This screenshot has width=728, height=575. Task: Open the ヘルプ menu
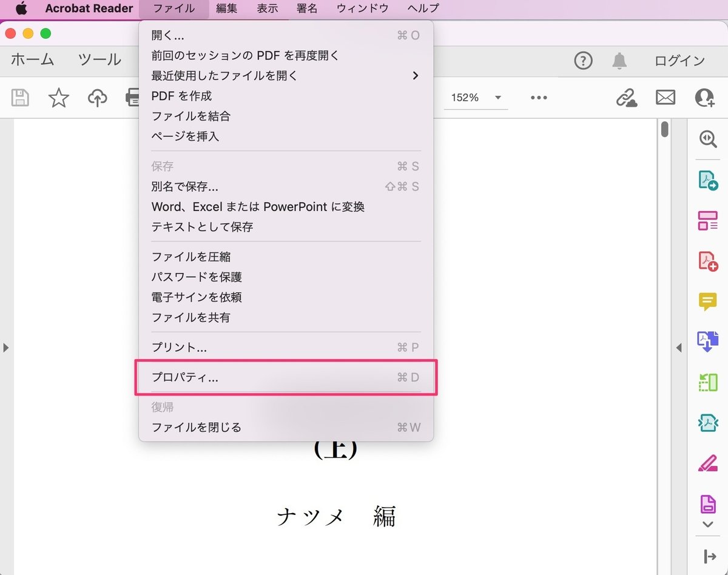423,8
